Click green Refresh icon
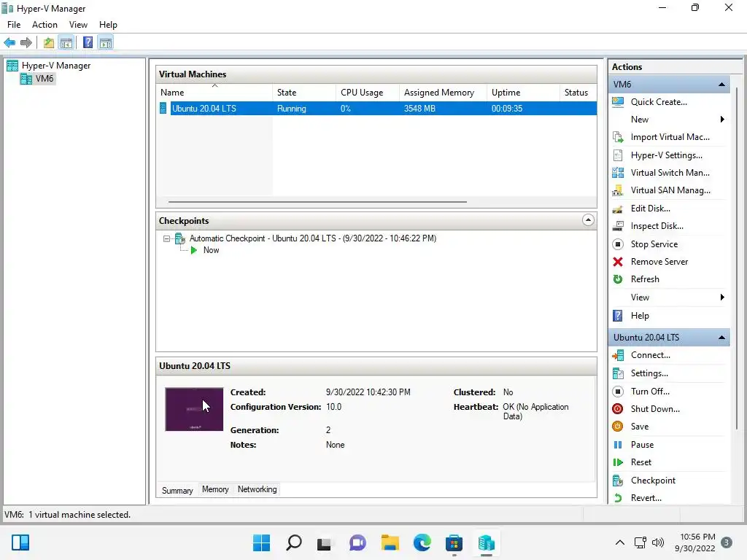The image size is (747, 560). 618,279
